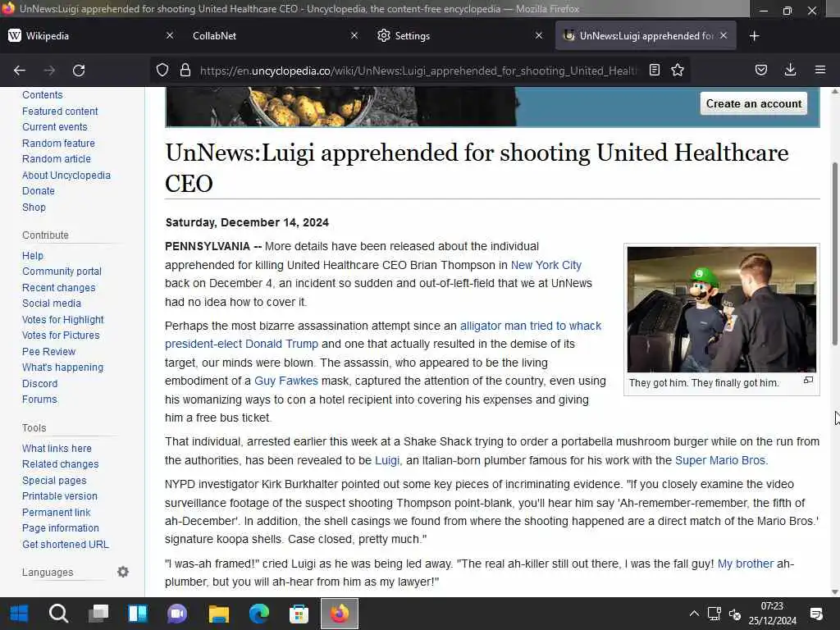
Task: Open the downloads panel
Action: pos(790,71)
